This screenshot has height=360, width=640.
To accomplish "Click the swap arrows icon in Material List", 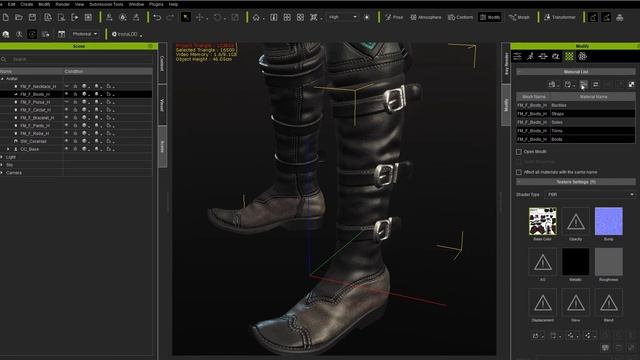I will coord(596,84).
